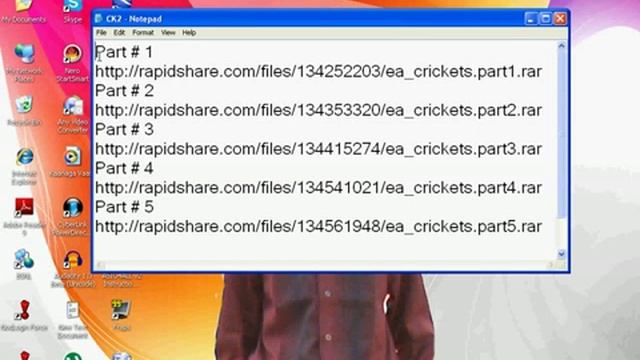Place cursor on the 'Part # 3' line
This screenshot has height=360, width=640.
pyautogui.click(x=124, y=129)
